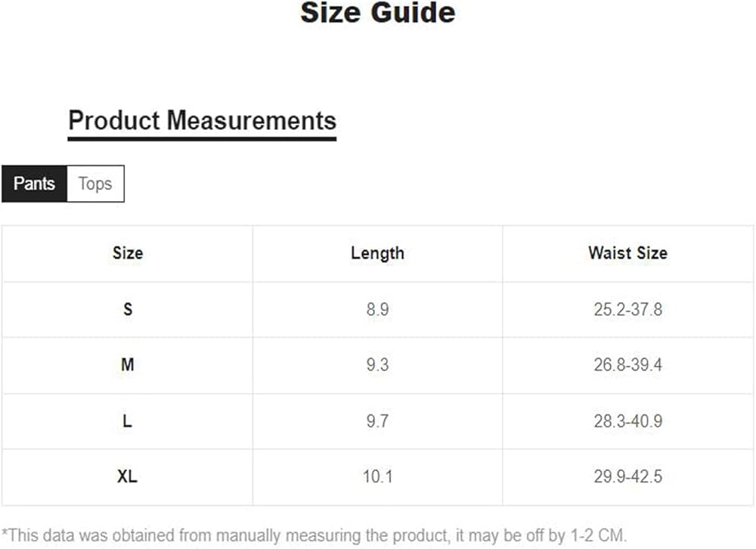This screenshot has width=756, height=549.
Task: Click the 28.3-40.9 waist size cell
Action: [x=627, y=421]
